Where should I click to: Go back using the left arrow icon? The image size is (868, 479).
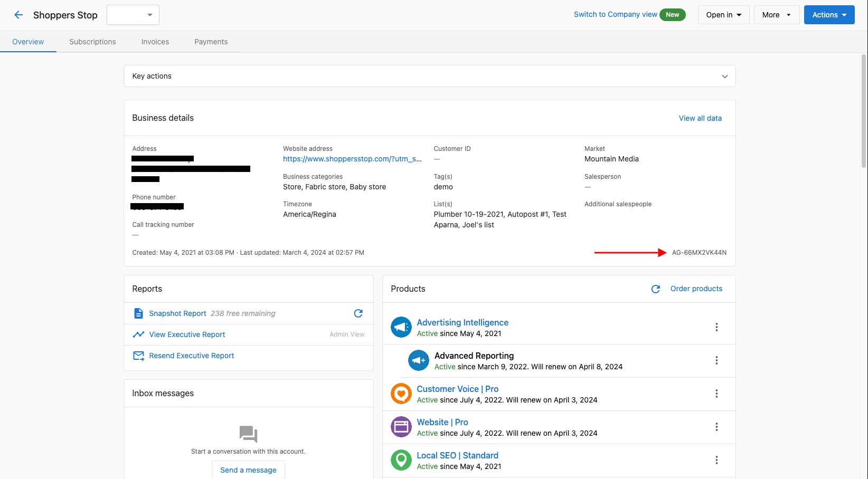pos(18,15)
